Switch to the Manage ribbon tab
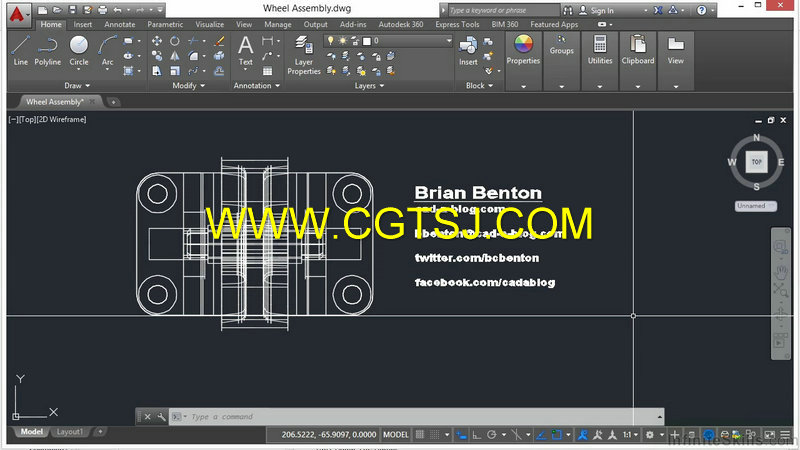Viewport: 800px width, 450px height. point(278,24)
